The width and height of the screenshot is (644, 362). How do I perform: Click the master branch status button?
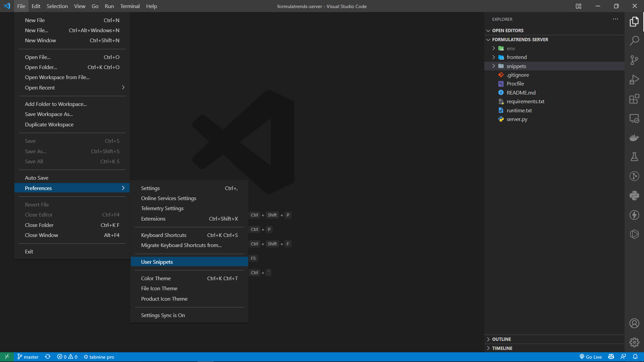click(x=28, y=357)
